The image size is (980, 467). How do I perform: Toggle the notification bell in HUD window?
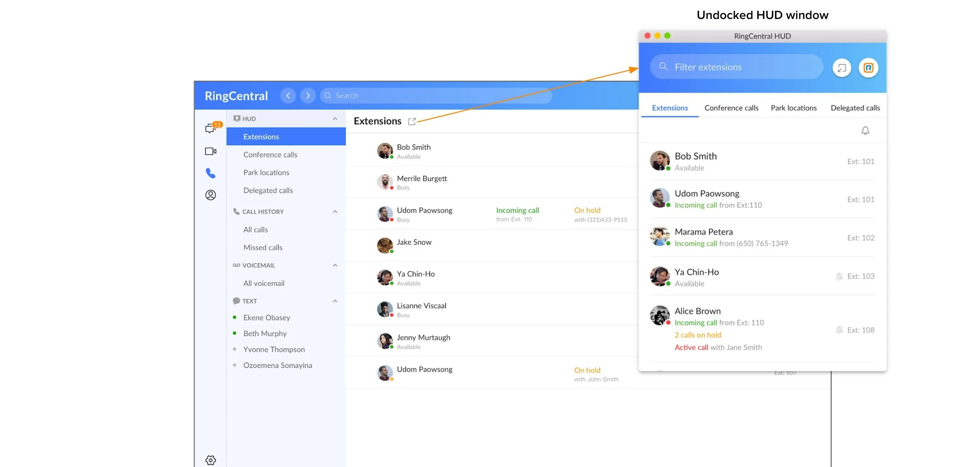point(865,131)
